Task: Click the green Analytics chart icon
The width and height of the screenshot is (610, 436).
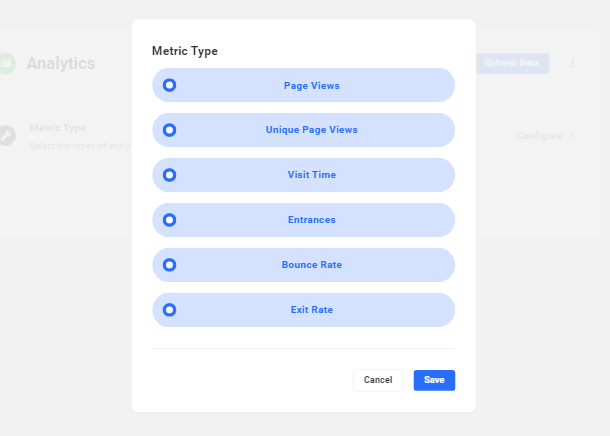Action: [x=8, y=63]
